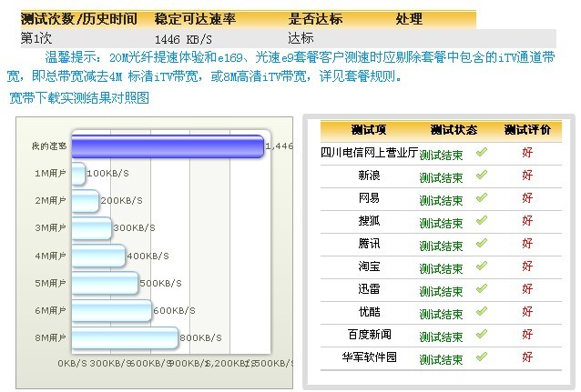Click the 500KB/S label in chart
581x392 pixels.
(x=161, y=283)
